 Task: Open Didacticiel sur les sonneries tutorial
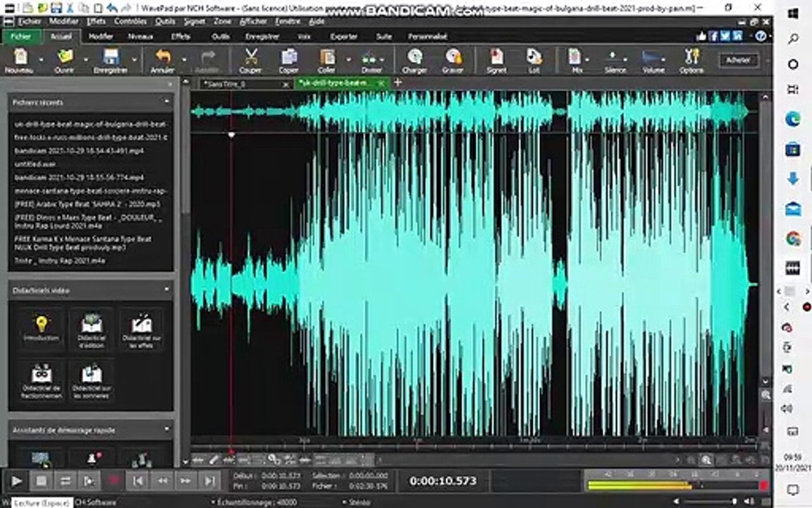click(x=92, y=380)
